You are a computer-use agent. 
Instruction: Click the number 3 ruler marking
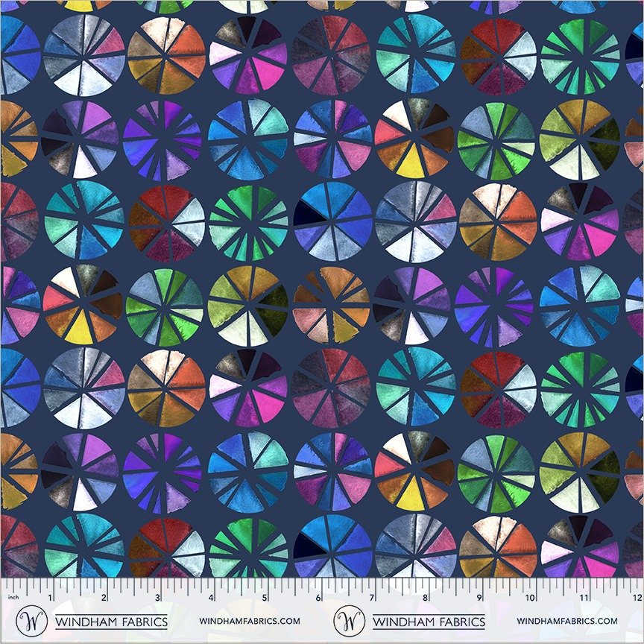tap(158, 598)
